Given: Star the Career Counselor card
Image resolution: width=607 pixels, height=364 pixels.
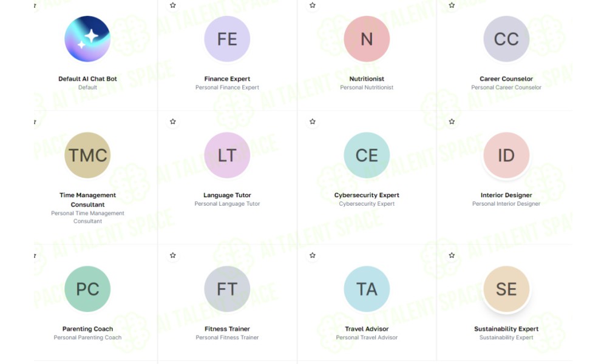Looking at the screenshot, I should (452, 5).
